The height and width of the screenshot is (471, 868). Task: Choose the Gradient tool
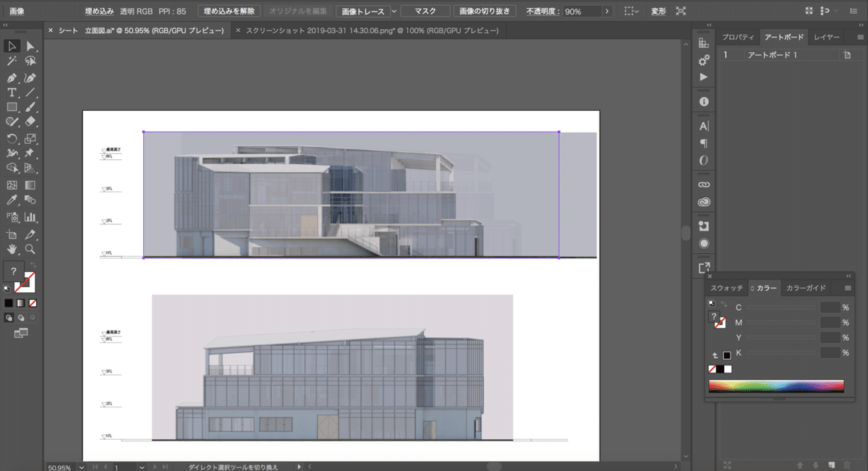[x=30, y=185]
